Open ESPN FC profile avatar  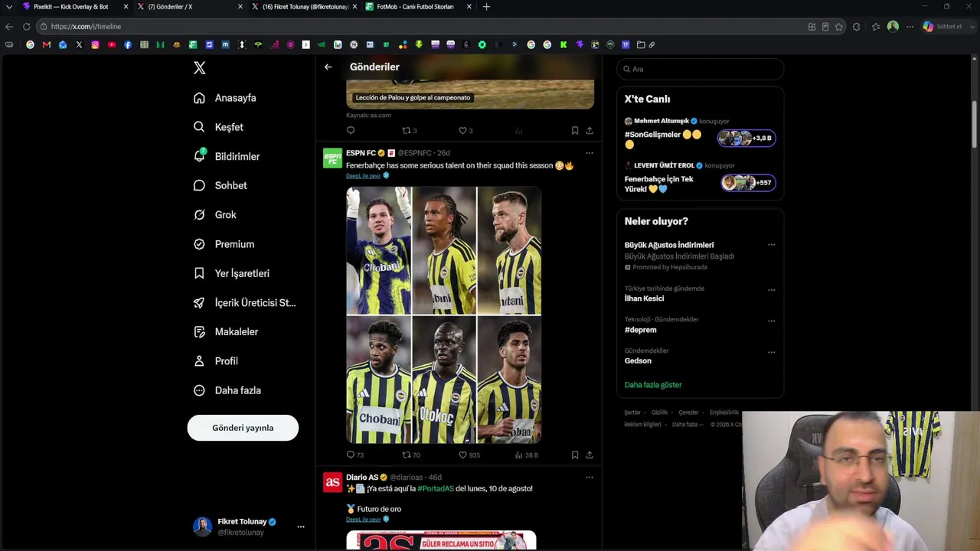[x=332, y=158]
